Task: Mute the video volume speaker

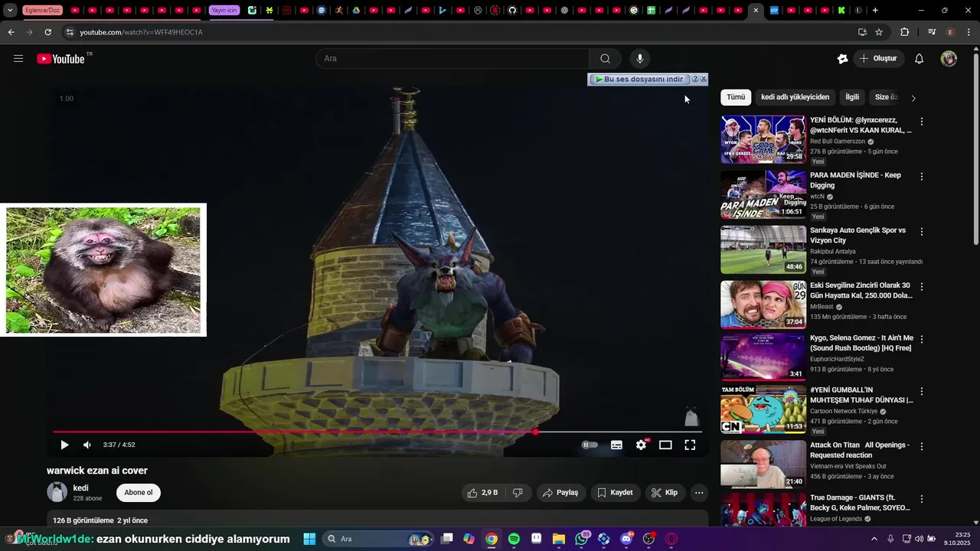Action: click(x=87, y=445)
